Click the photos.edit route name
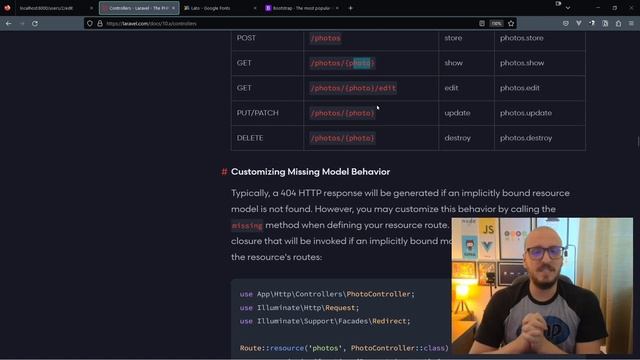 click(x=520, y=88)
